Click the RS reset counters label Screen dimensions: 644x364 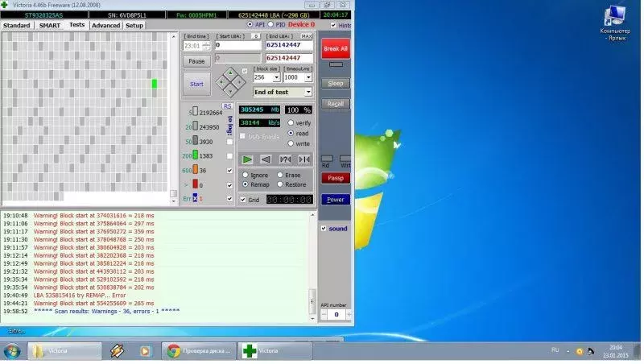tap(227, 106)
